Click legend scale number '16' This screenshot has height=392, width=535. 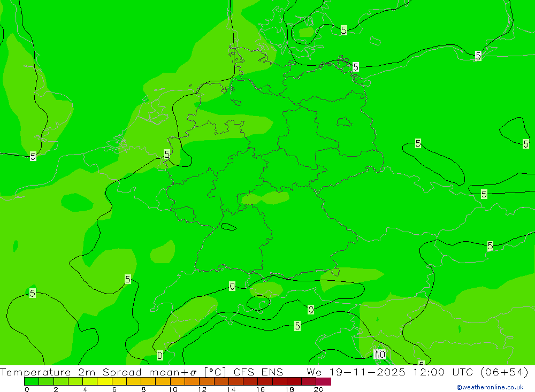261,389
